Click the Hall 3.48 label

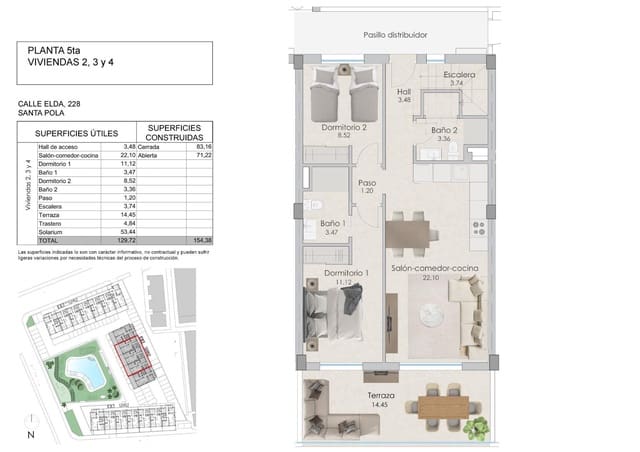404,96
